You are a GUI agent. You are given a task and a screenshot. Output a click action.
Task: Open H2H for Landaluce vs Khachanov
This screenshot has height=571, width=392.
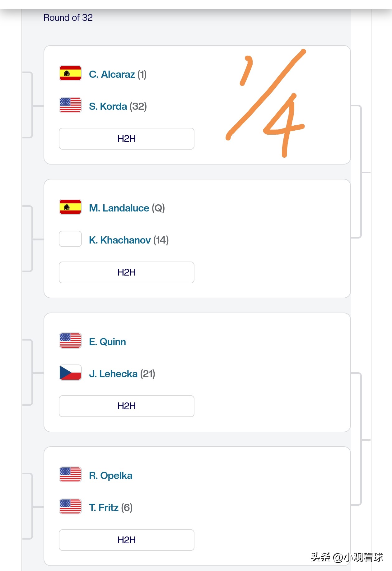click(x=126, y=272)
